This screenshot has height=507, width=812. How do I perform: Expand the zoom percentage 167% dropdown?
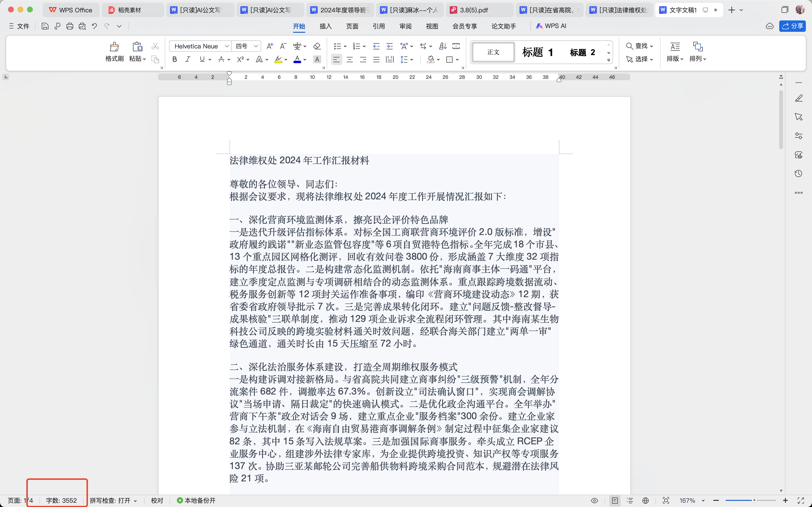point(703,500)
